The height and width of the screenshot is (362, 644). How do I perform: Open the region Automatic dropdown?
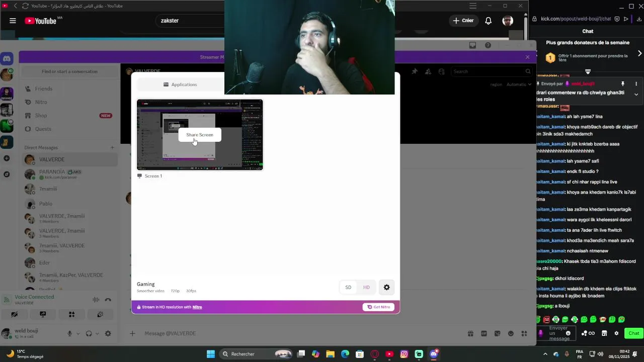click(519, 84)
